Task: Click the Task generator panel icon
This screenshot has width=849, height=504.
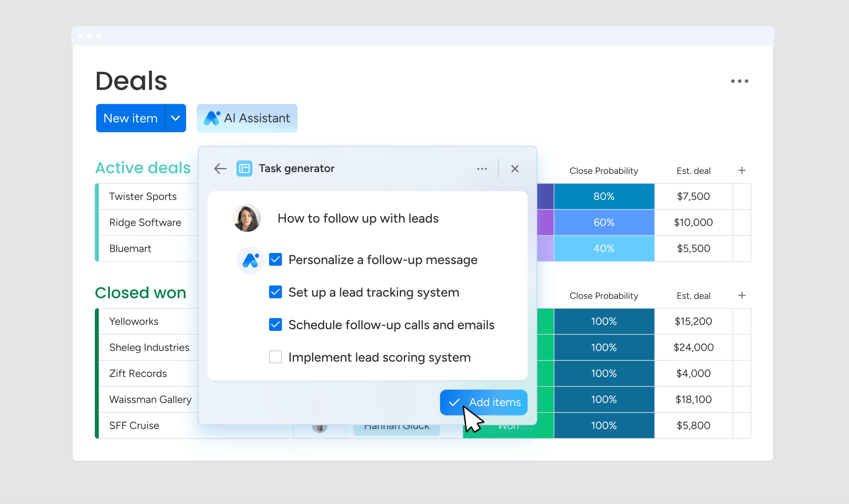Action: pos(244,169)
